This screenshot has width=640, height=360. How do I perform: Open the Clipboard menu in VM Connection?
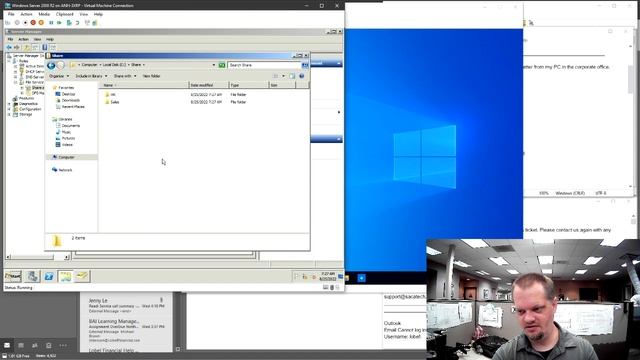pyautogui.click(x=64, y=14)
